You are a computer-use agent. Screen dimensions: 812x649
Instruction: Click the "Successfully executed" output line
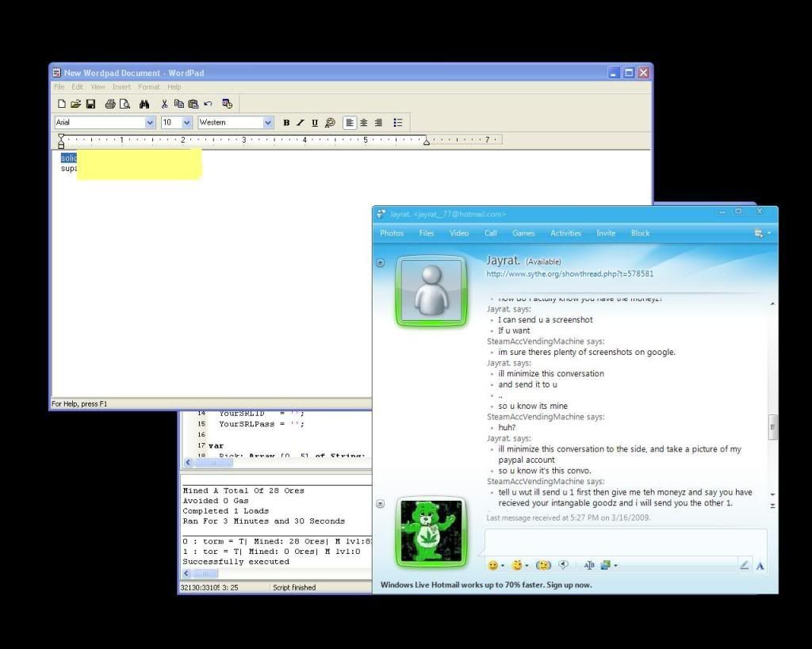pyautogui.click(x=236, y=562)
